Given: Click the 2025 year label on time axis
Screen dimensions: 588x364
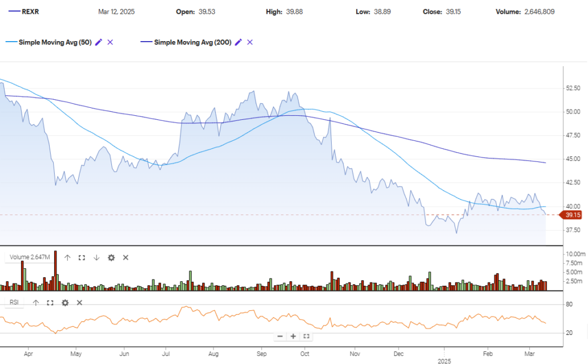Looking at the screenshot, I should pyautogui.click(x=444, y=361).
